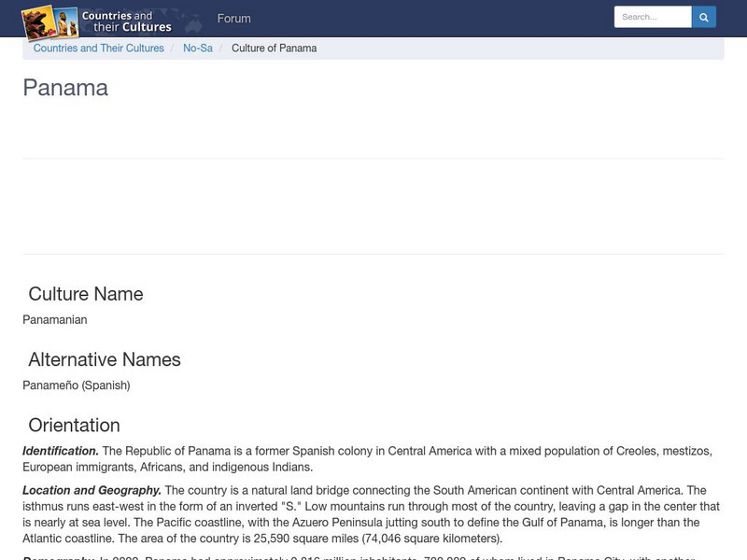Click the breadcrumb separator bar
Image resolution: width=747 pixels, height=560 pixels.
(171, 48)
